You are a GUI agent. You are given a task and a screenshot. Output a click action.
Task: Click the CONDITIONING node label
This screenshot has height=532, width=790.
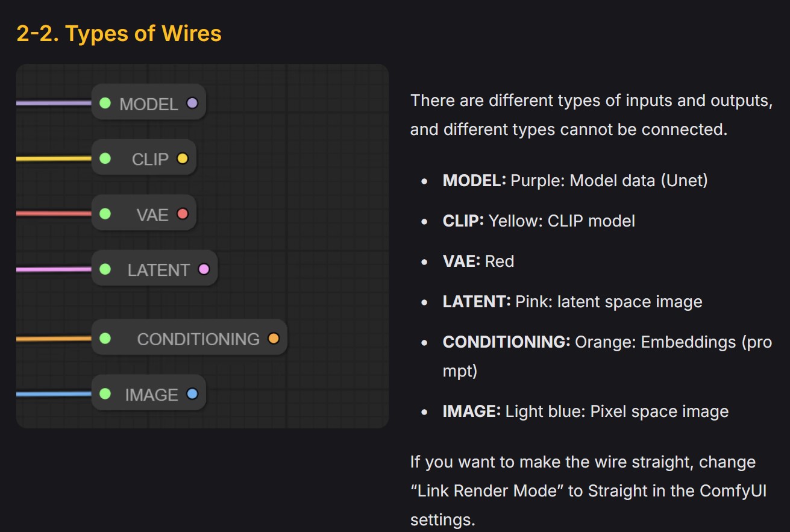coord(198,339)
